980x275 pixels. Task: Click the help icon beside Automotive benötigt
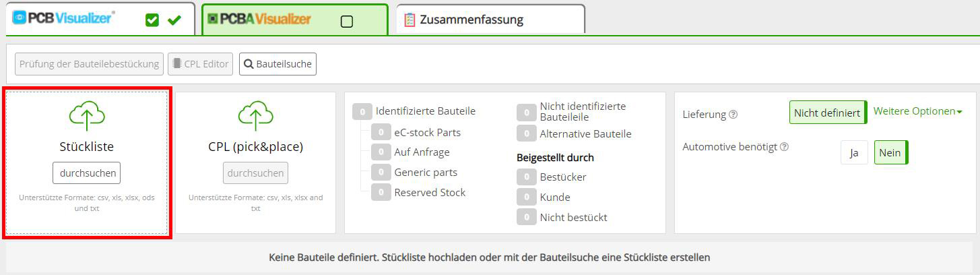785,147
